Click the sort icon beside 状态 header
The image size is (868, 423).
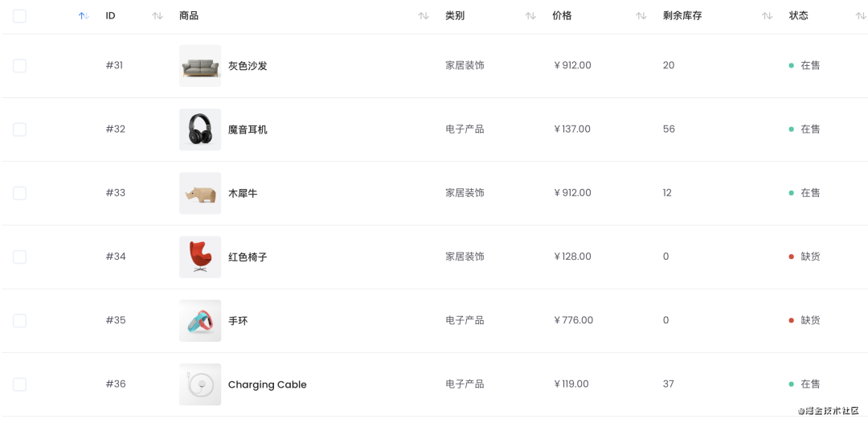(x=861, y=16)
